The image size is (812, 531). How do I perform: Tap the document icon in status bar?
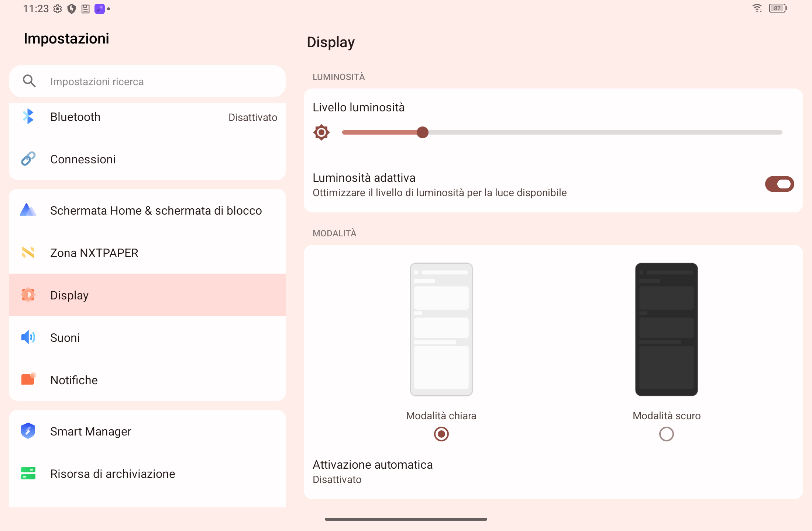coord(86,9)
